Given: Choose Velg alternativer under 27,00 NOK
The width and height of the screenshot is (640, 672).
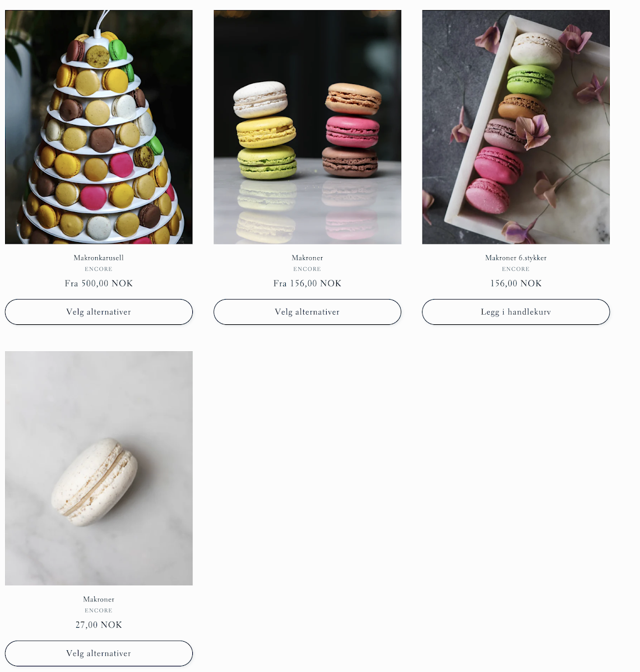Looking at the screenshot, I should [x=99, y=654].
